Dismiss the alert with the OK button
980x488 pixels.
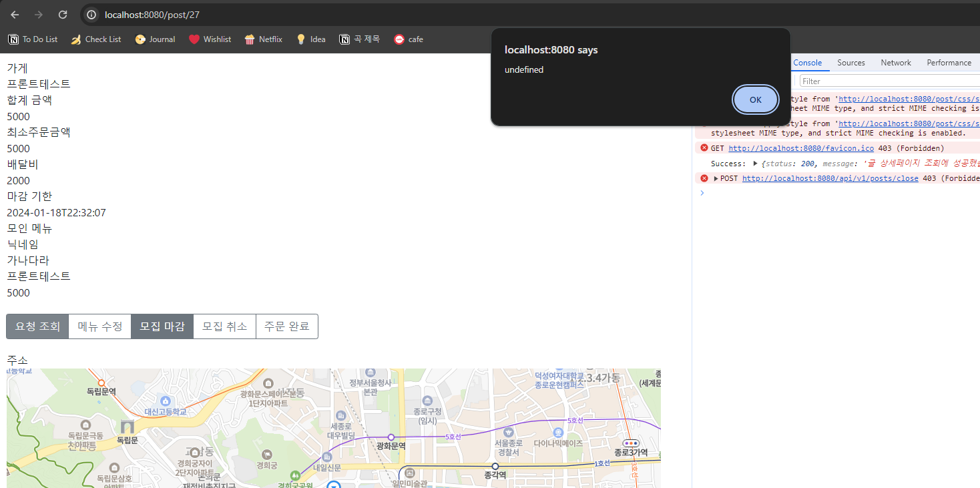[x=755, y=99]
